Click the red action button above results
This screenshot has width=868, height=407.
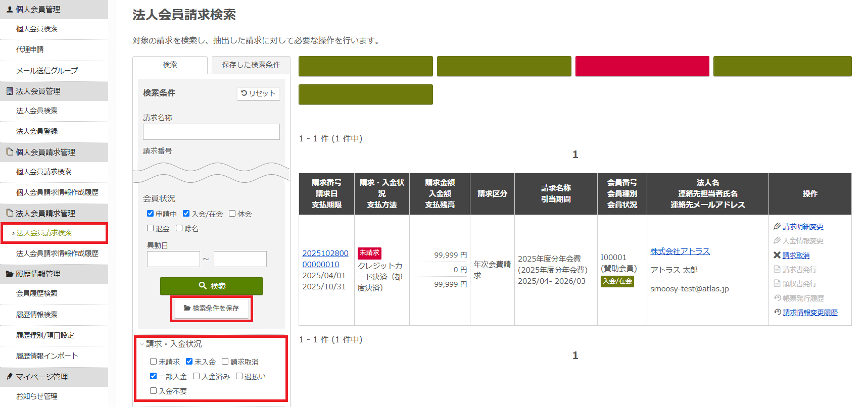coord(642,66)
